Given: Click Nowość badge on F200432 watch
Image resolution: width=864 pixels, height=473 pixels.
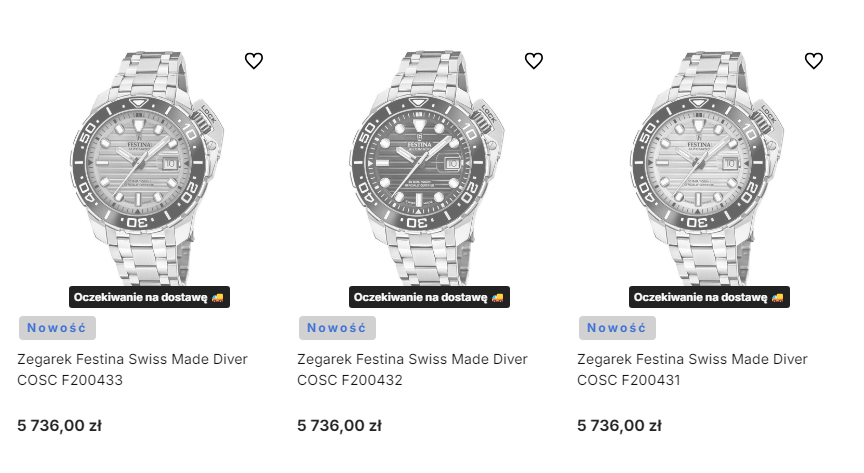Looking at the screenshot, I should coord(337,328).
